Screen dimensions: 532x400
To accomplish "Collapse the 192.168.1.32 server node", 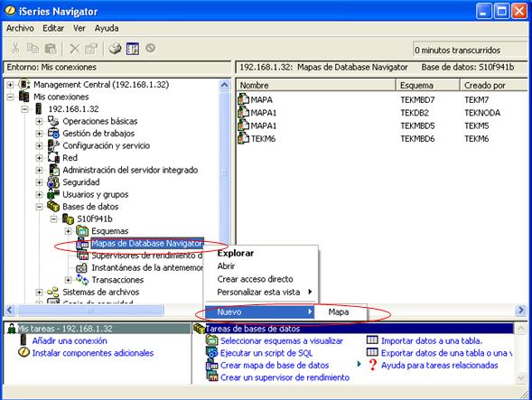I will pos(24,109).
